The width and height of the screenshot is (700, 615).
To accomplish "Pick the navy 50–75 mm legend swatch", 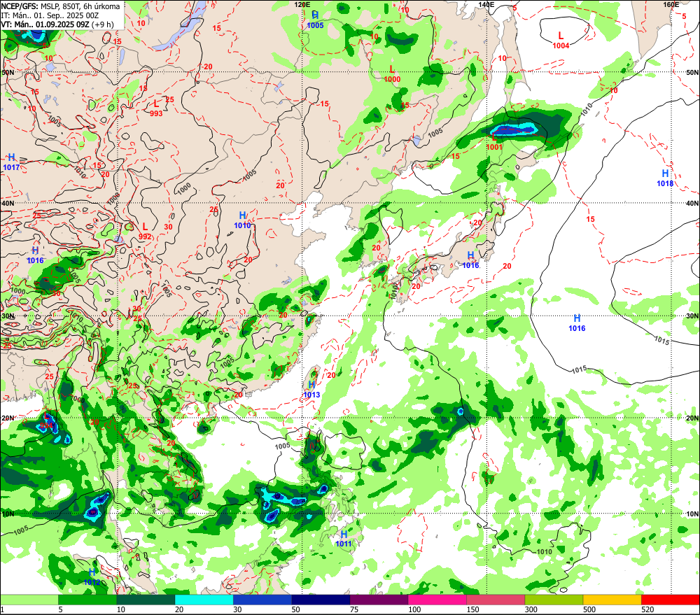I will [x=321, y=600].
